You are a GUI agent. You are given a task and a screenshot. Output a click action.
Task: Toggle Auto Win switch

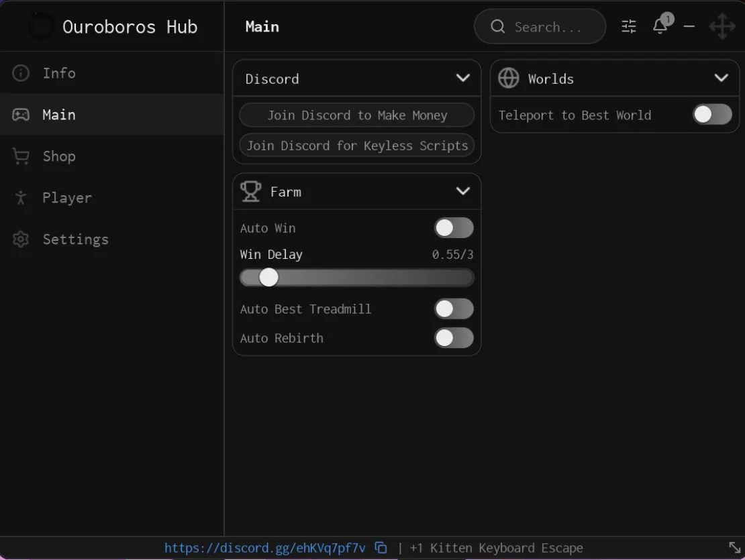(x=454, y=228)
